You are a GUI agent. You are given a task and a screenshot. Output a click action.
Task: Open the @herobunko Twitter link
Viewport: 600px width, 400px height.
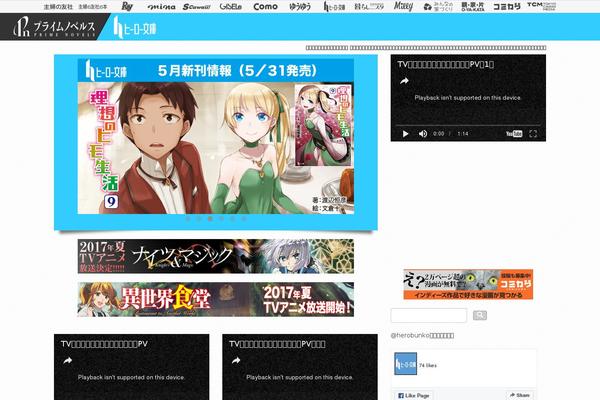tap(422, 335)
